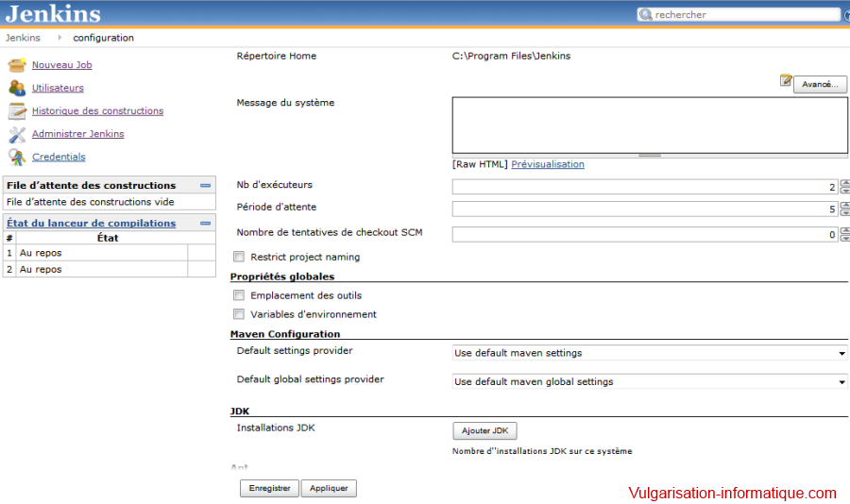Click the Message du système text area
This screenshot has width=850, height=504.
[x=650, y=126]
